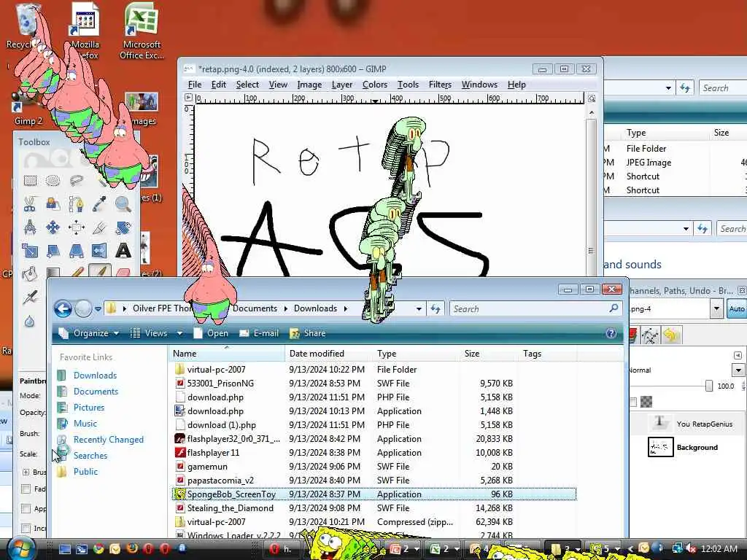The width and height of the screenshot is (747, 560).
Task: Open the File menu in GIMP
Action: tap(194, 85)
